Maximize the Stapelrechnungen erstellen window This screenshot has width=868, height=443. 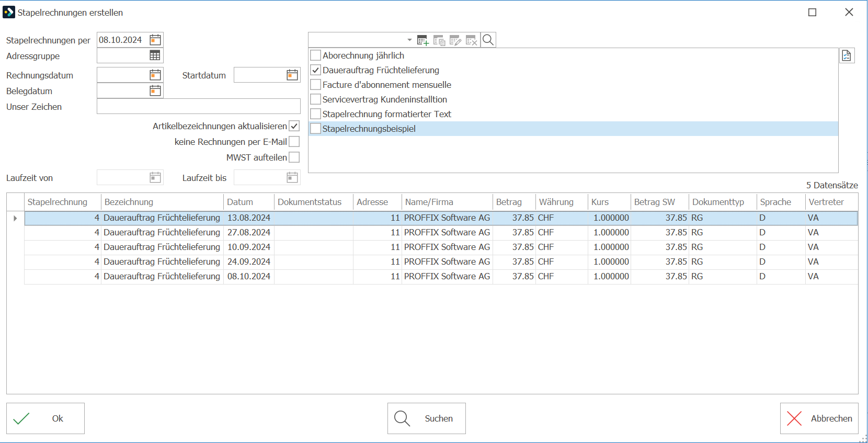pos(813,12)
